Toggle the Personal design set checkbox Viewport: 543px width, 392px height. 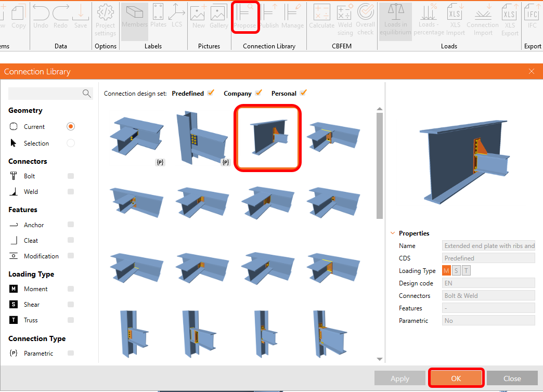303,93
